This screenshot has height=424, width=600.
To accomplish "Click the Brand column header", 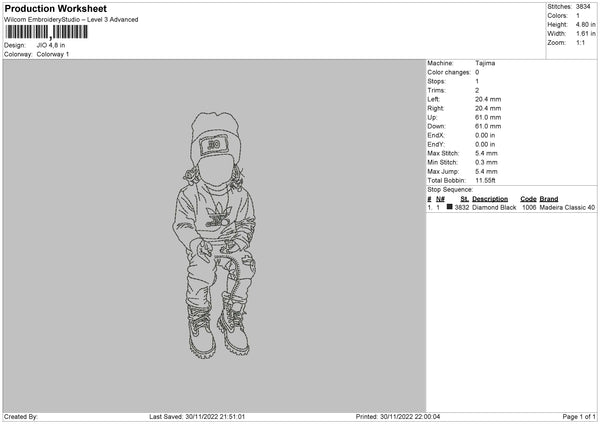I will tap(549, 199).
